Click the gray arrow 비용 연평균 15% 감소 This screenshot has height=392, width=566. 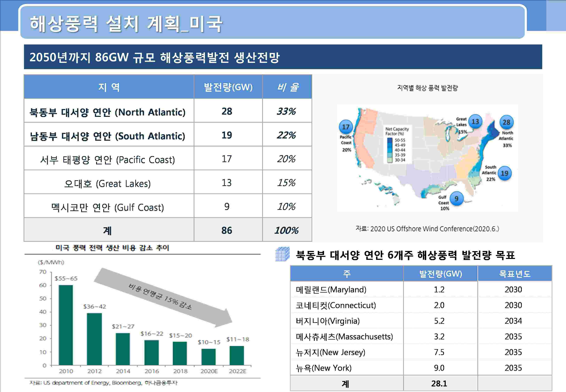[x=163, y=297]
